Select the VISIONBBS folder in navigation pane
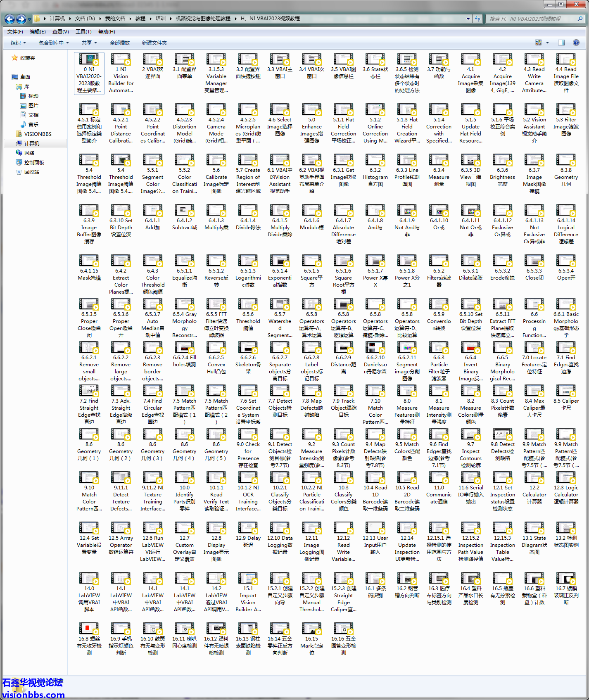589x700 pixels. [x=38, y=134]
